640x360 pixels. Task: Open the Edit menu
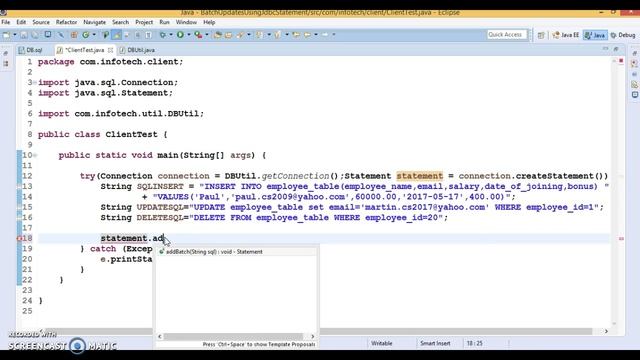point(21,22)
